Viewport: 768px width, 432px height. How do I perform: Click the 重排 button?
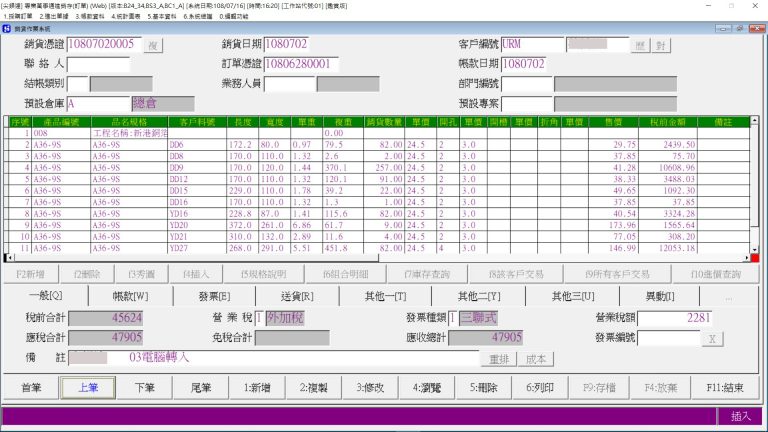coord(499,359)
